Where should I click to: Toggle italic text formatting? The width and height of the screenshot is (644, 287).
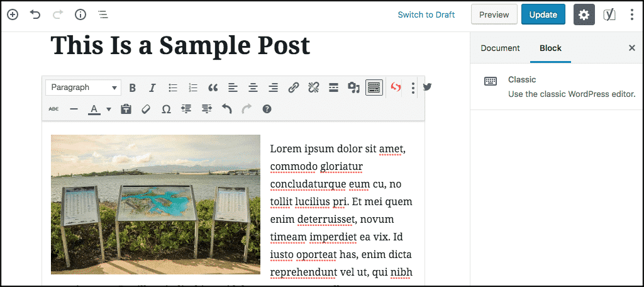(152, 88)
